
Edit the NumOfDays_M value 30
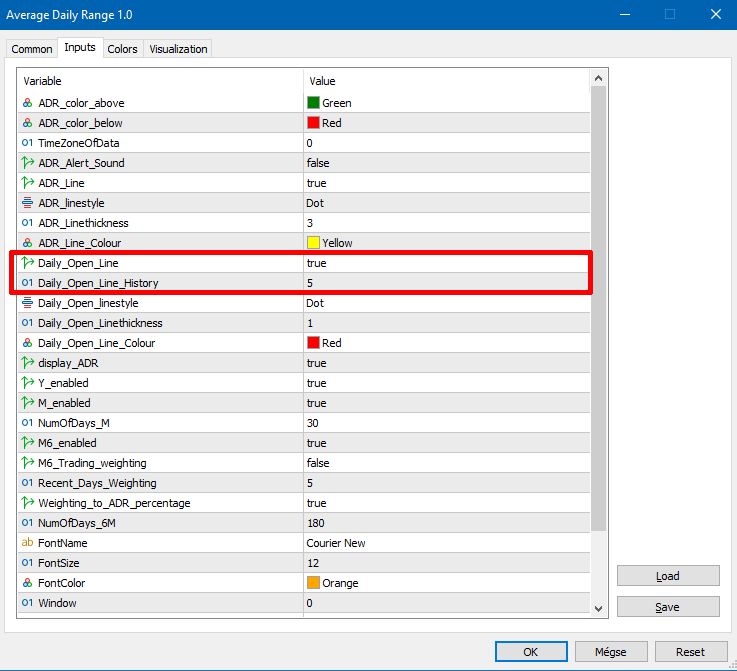click(x=447, y=423)
